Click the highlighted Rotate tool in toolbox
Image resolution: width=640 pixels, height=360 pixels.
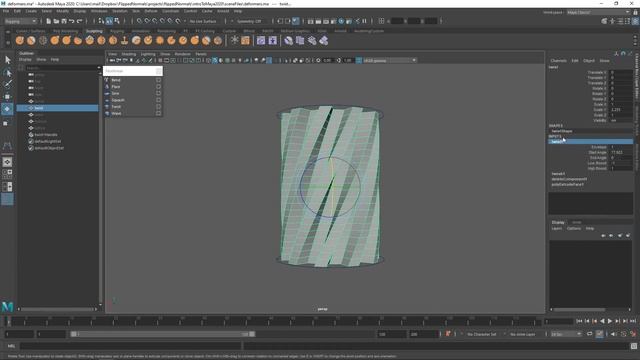pyautogui.click(x=7, y=109)
